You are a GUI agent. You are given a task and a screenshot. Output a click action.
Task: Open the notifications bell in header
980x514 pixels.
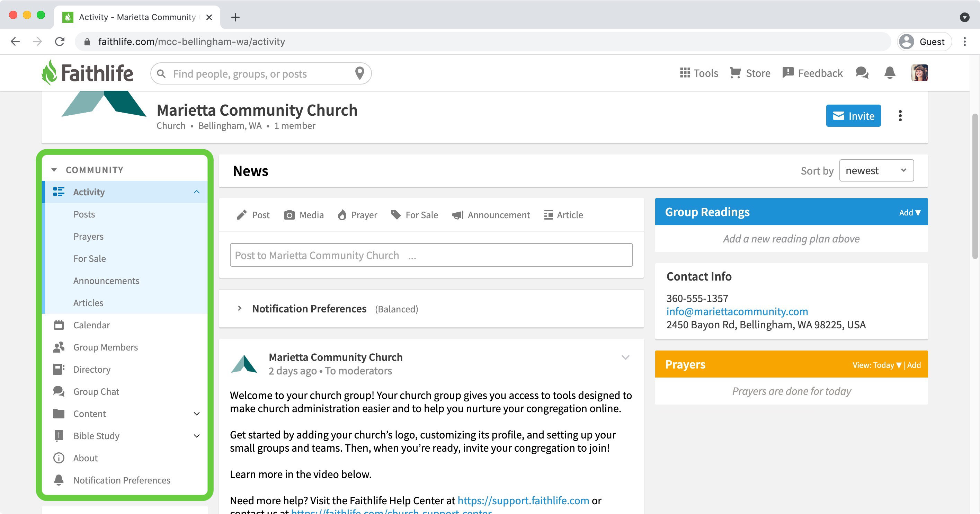(890, 73)
